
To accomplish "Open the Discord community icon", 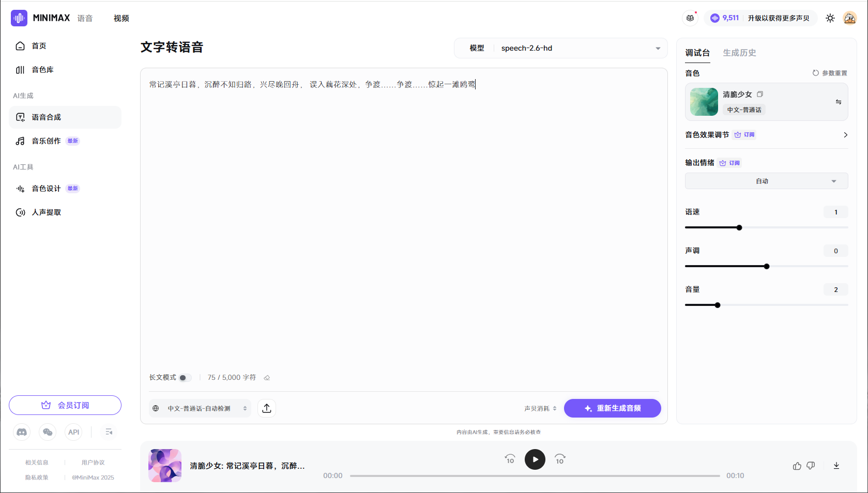I will click(x=22, y=432).
